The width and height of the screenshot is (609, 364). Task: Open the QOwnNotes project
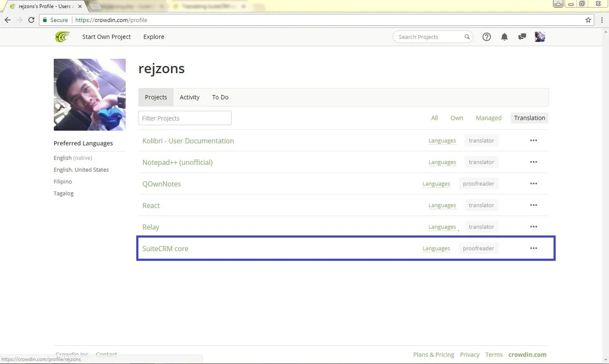[x=162, y=184]
